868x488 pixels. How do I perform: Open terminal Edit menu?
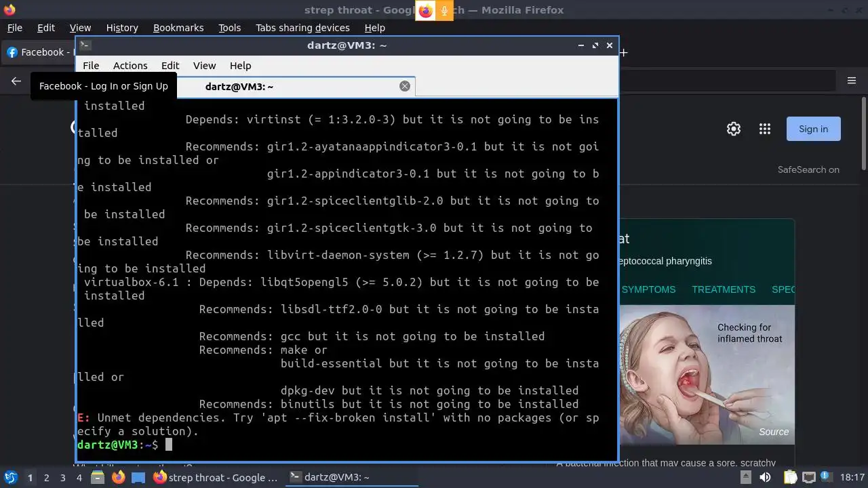(x=170, y=66)
